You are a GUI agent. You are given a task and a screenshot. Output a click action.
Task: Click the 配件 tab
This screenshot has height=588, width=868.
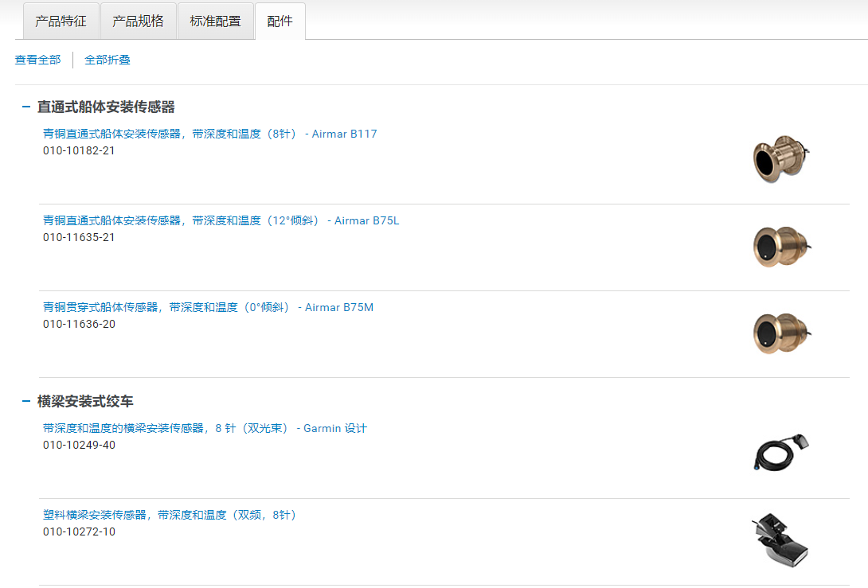(x=280, y=21)
